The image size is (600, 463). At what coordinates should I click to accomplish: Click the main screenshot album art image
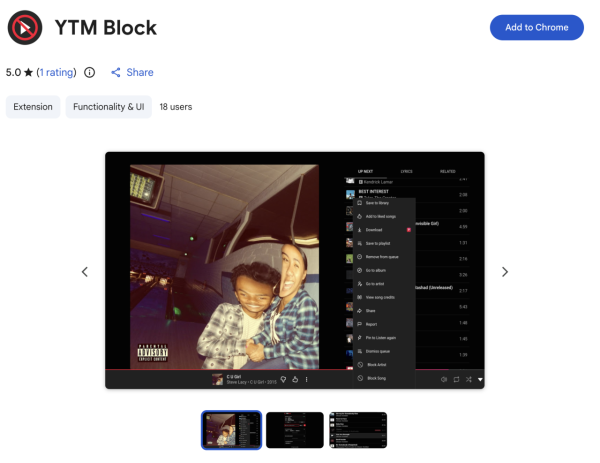pos(224,267)
